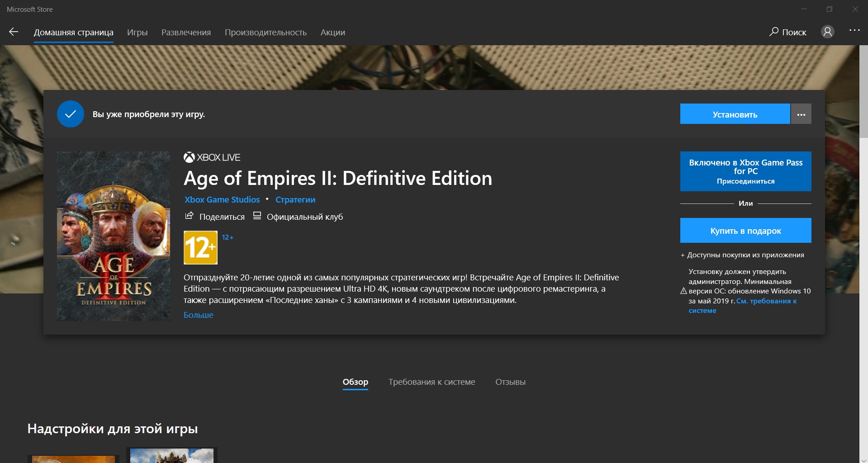Image resolution: width=868 pixels, height=463 pixels.
Task: Switch to the Игры tab
Action: 137,33
